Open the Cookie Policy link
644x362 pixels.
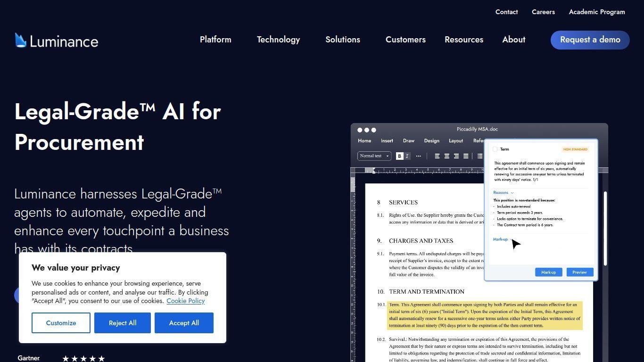click(x=185, y=301)
